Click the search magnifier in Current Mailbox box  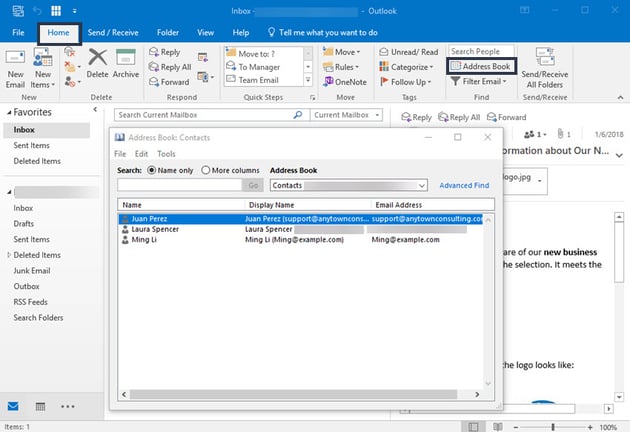tap(298, 115)
